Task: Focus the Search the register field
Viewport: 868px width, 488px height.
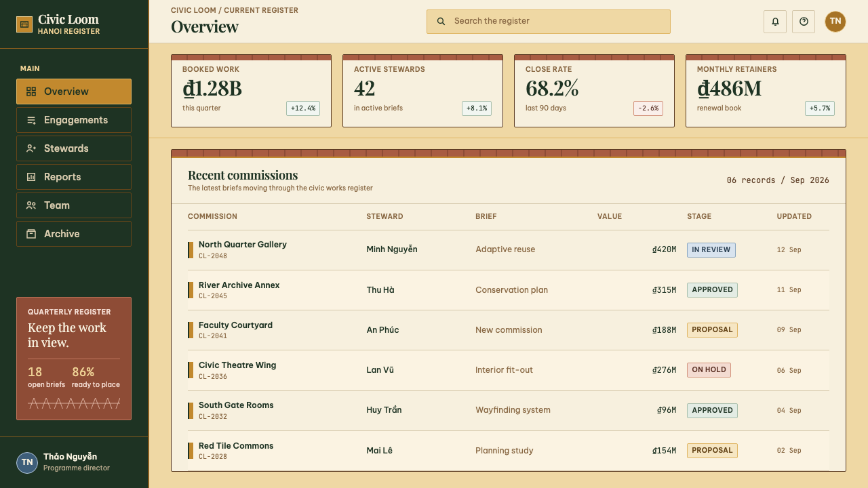Action: click(549, 22)
